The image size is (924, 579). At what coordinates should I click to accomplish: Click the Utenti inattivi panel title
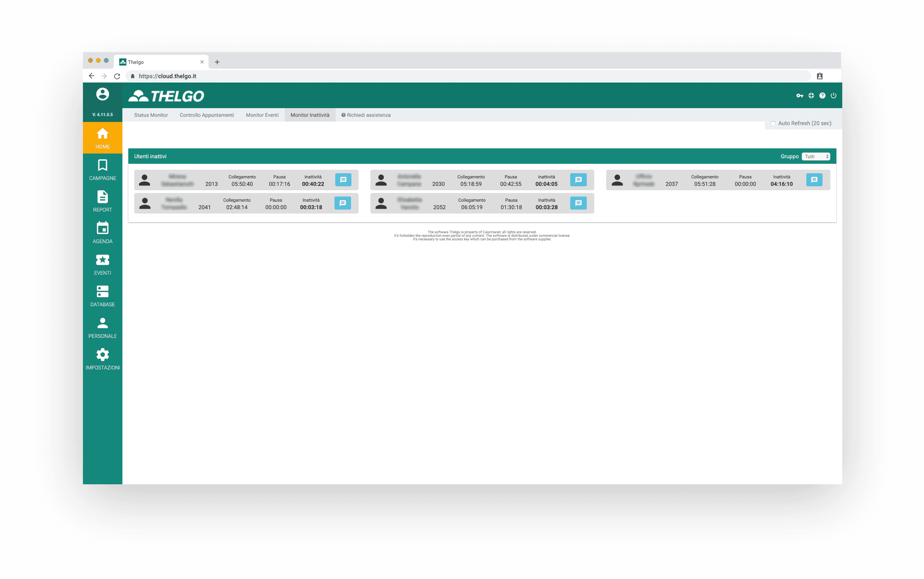pos(150,156)
